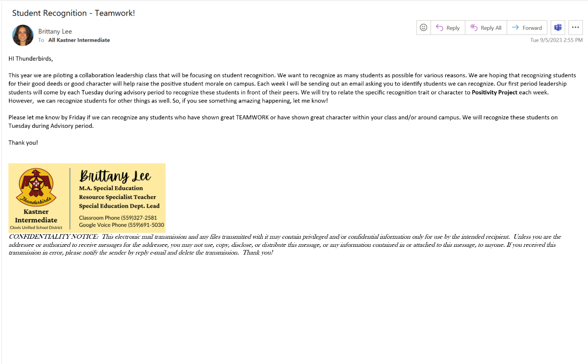Click the sender's profile photo

tap(23, 36)
